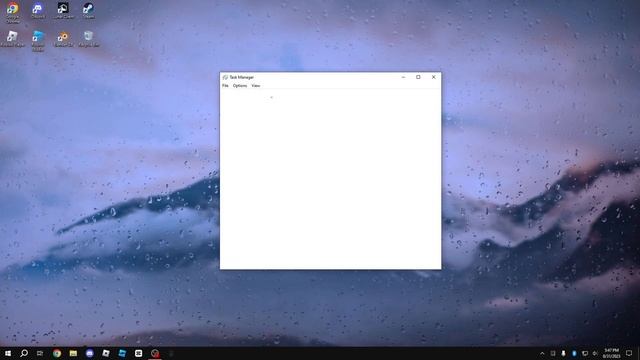640x360 pixels.
Task: Select the blue folder desktop shortcut
Action: pos(38,41)
